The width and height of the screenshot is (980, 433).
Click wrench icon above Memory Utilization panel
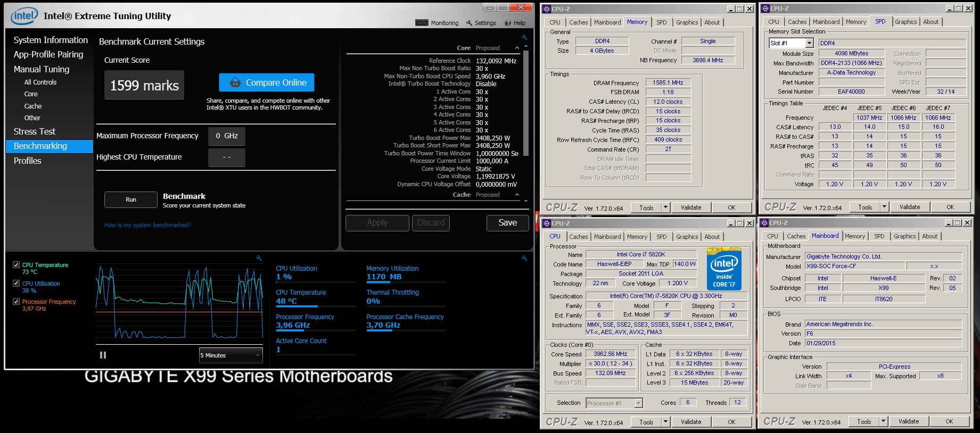(x=524, y=258)
